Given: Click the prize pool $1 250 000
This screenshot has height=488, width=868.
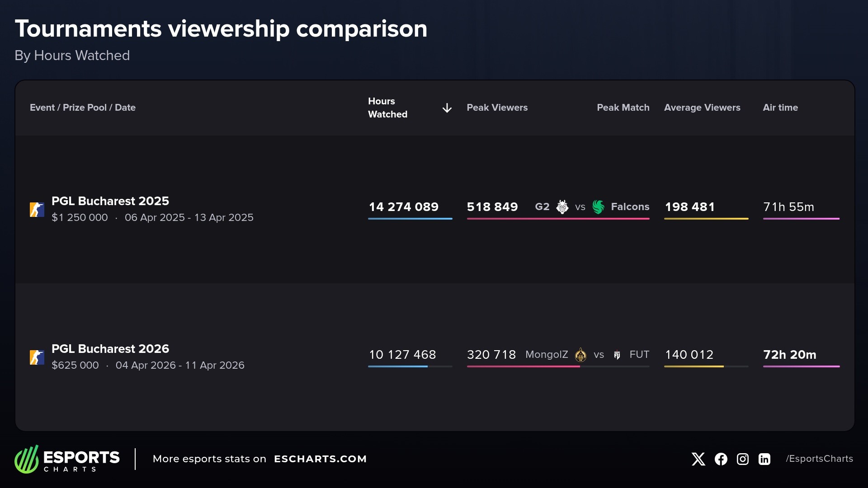Looking at the screenshot, I should (80, 218).
